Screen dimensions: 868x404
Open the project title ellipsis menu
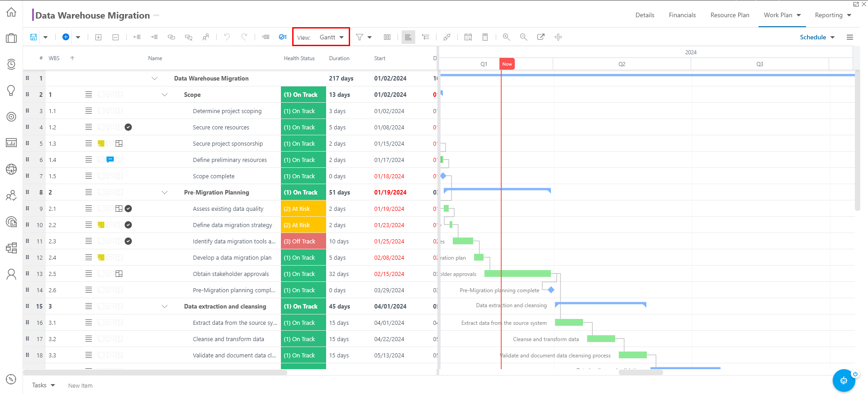[x=157, y=15]
